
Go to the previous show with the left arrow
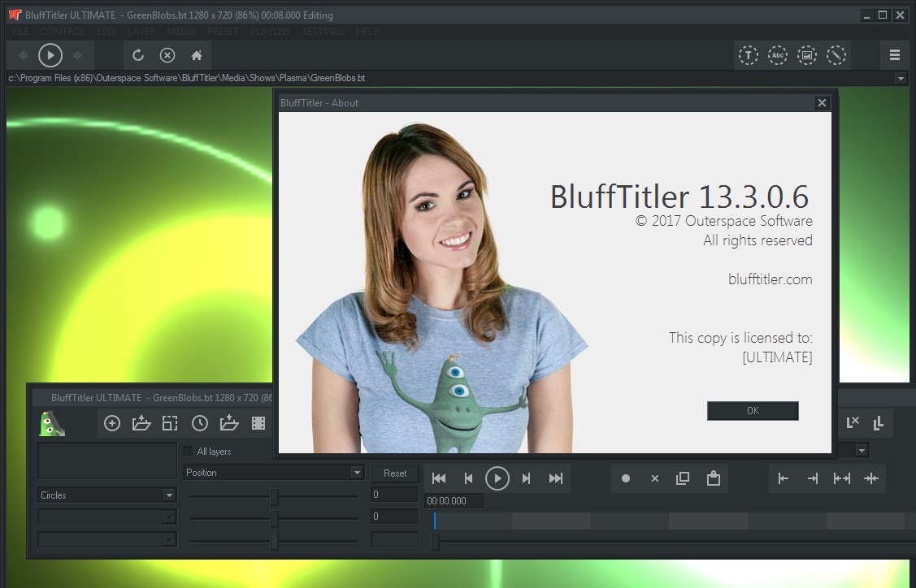24,55
